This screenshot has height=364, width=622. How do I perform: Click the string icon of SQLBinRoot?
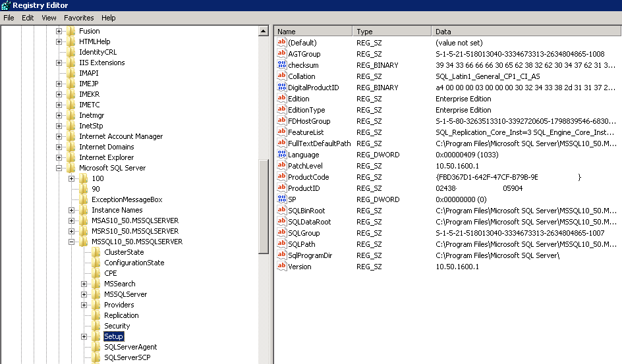[281, 211]
